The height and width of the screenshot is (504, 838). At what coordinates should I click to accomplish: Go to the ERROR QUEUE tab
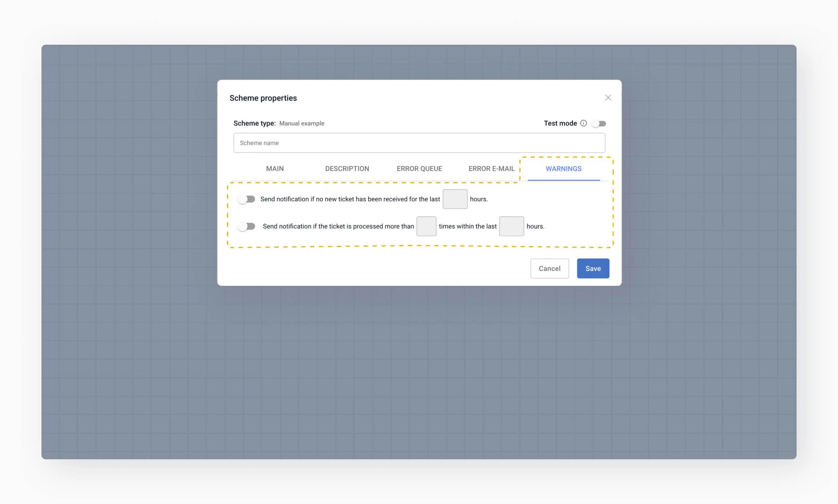click(x=419, y=169)
